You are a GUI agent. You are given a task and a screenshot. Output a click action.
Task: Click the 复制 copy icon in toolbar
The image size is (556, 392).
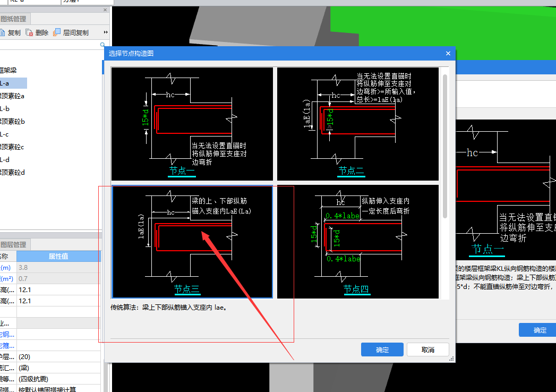(2, 32)
